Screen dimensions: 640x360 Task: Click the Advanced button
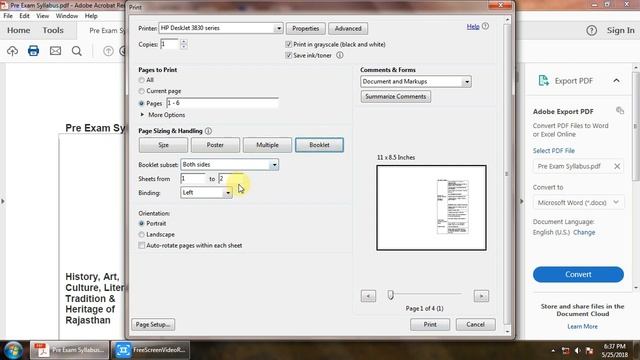(348, 29)
